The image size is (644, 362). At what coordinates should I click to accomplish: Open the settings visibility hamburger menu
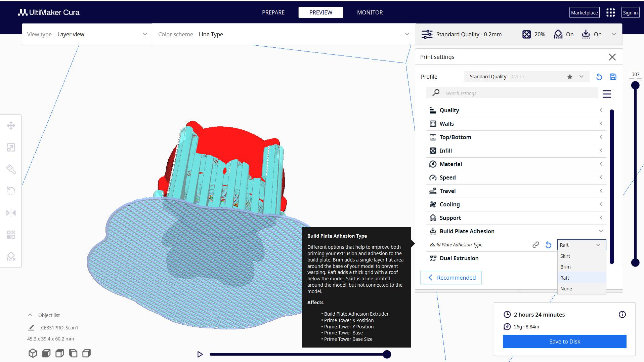[x=607, y=94]
